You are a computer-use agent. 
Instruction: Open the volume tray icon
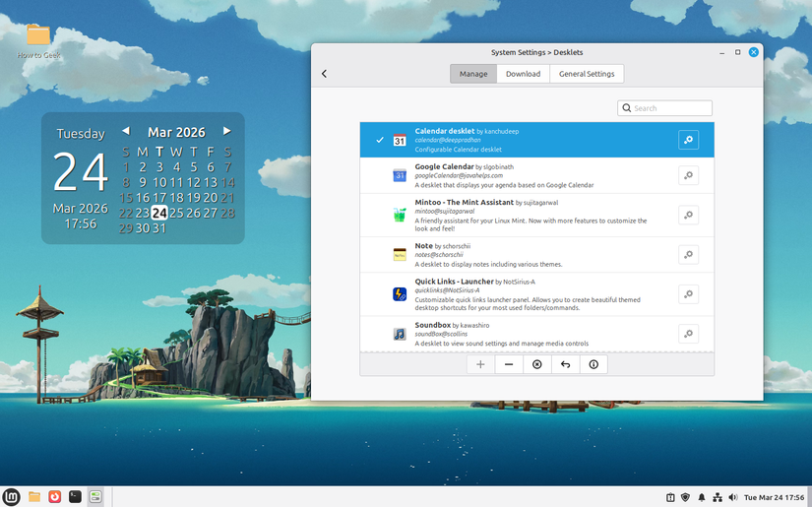tap(732, 497)
